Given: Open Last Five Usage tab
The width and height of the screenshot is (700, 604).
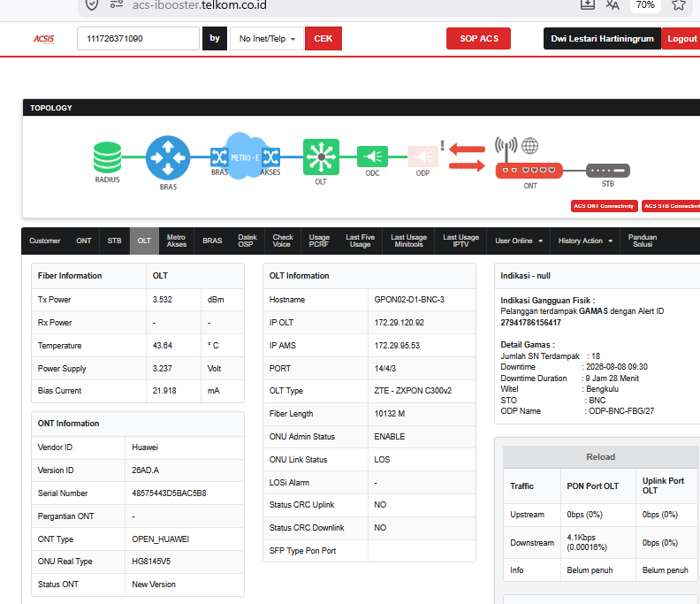Looking at the screenshot, I should [361, 241].
